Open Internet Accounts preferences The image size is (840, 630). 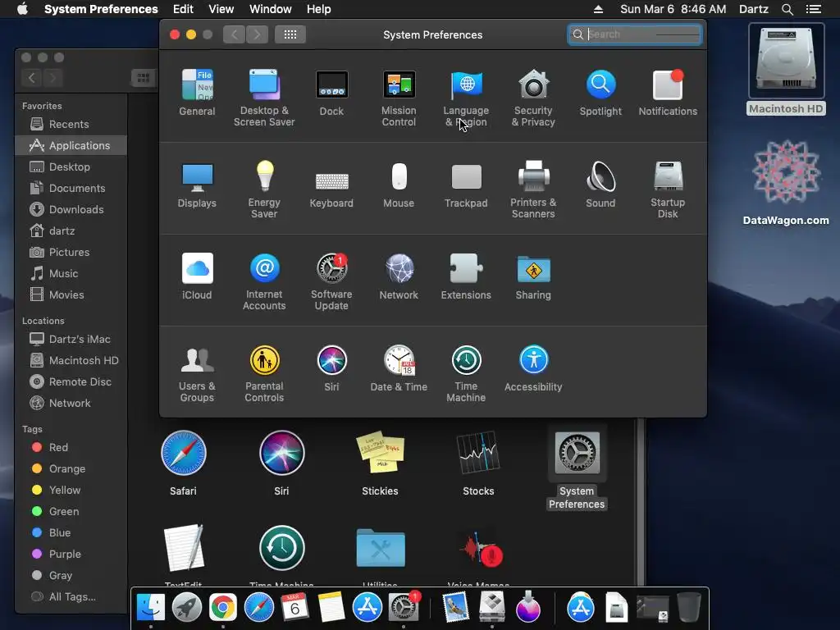[x=264, y=282]
